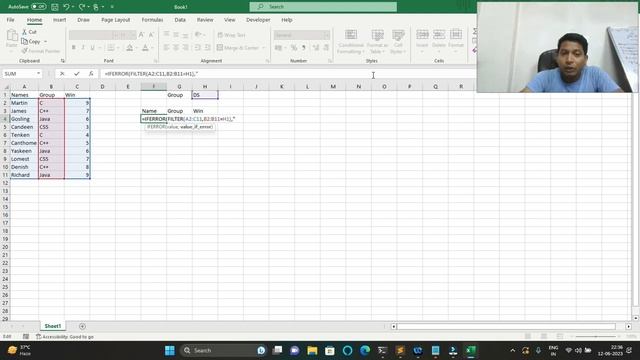Click the Font Color swatch
Image resolution: width=640 pixels, height=360 pixels.
(145, 48)
